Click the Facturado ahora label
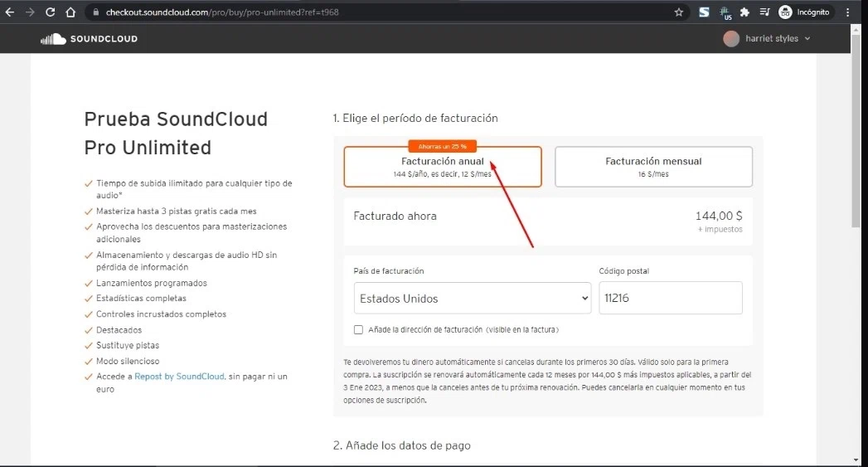 click(395, 216)
